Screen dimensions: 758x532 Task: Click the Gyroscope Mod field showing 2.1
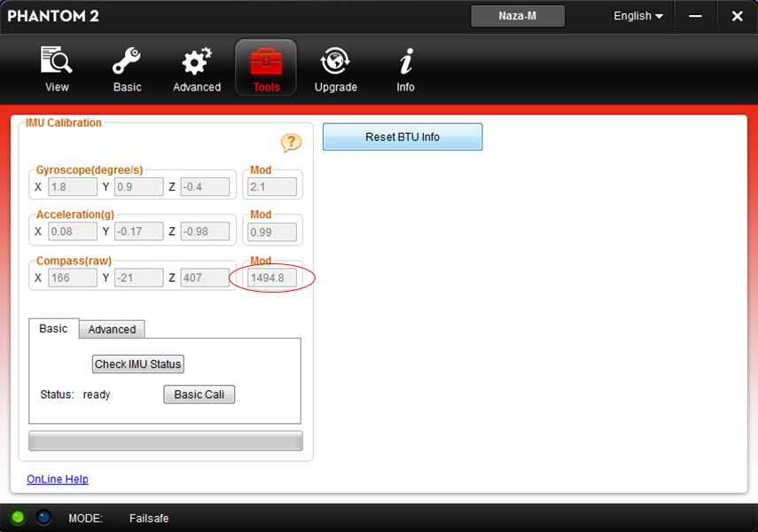tap(272, 187)
